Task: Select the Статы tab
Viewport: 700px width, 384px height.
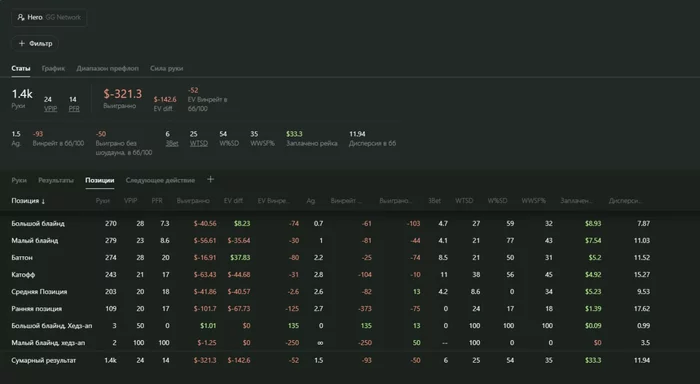Action: pyautogui.click(x=21, y=68)
